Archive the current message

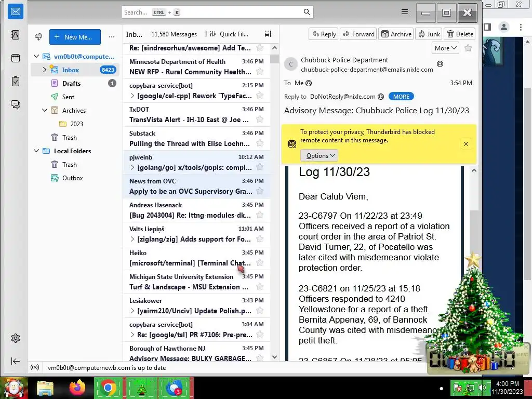[396, 34]
